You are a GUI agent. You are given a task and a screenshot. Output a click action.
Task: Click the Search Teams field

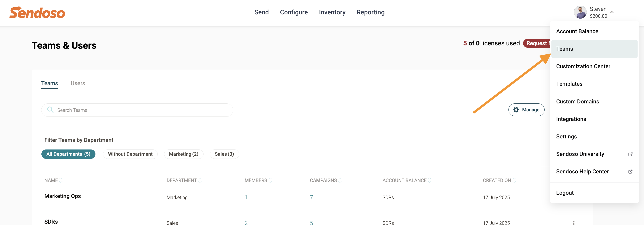coord(137,110)
